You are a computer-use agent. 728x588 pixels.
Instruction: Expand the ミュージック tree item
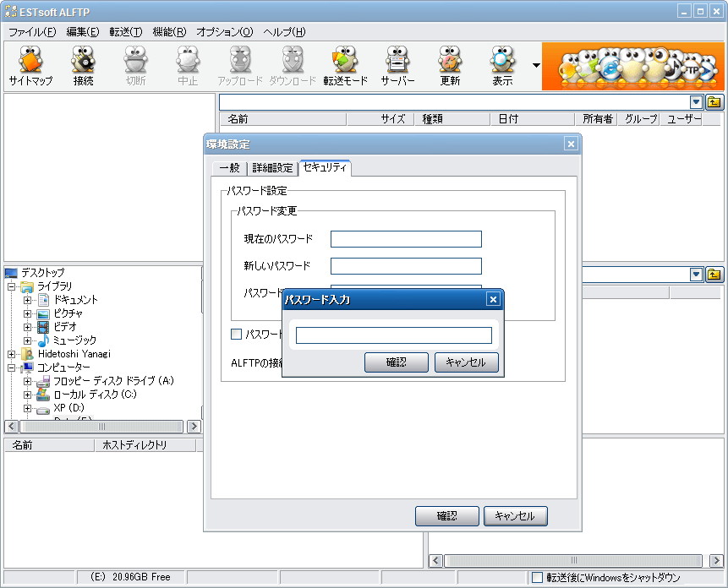coord(28,340)
